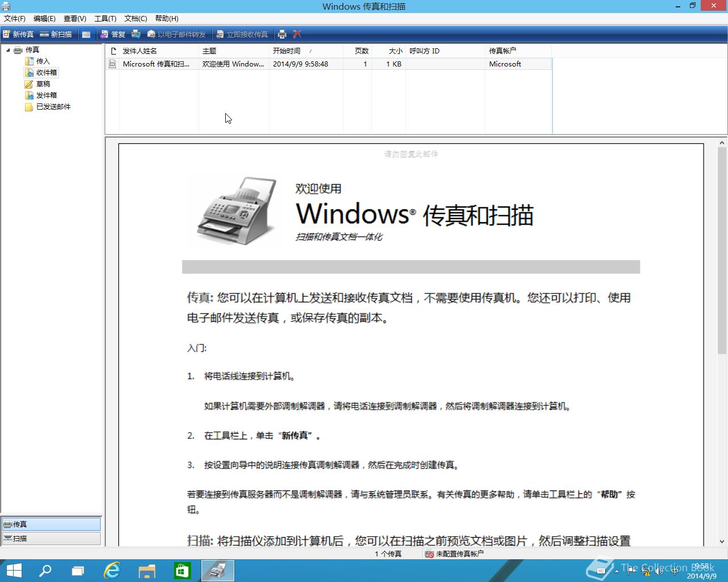This screenshot has height=582, width=728.
Task: Sort by the 主题 column header
Action: pos(234,51)
